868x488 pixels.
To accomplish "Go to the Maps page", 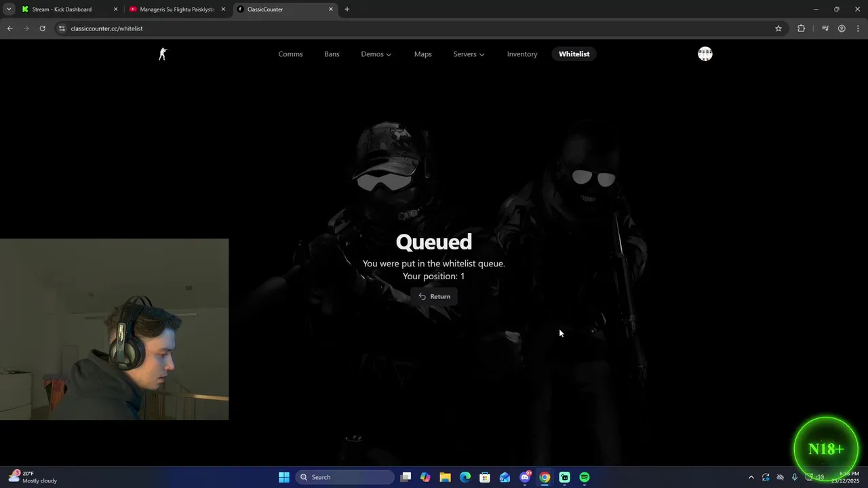I will pos(422,54).
